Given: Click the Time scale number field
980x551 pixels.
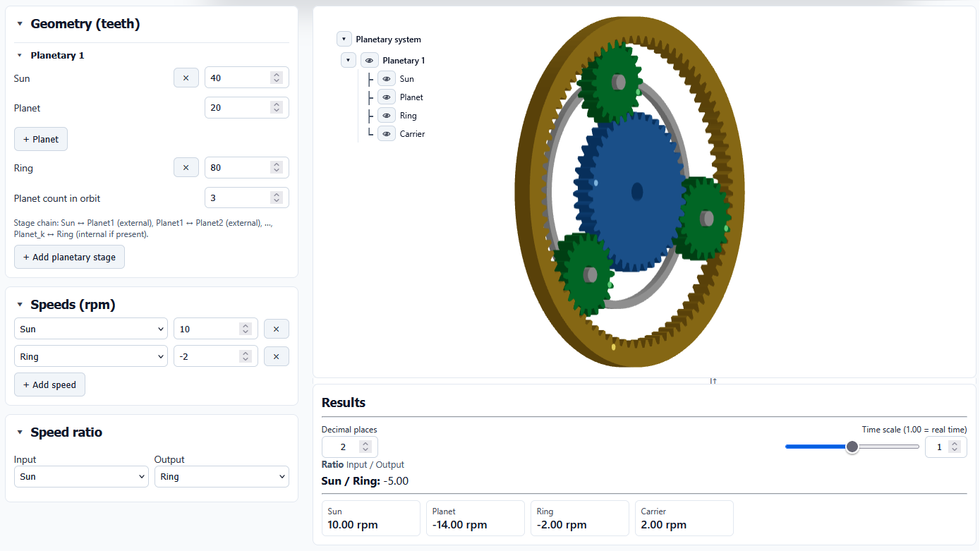Looking at the screenshot, I should click(x=946, y=447).
